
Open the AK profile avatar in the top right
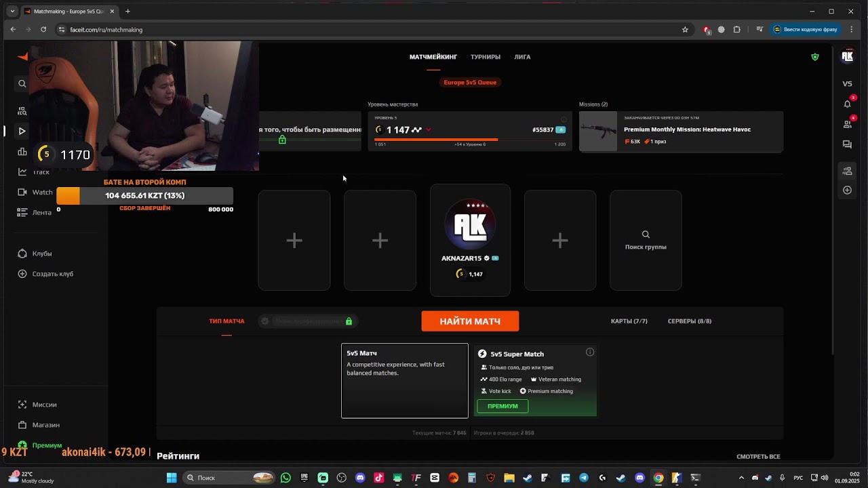(x=847, y=57)
